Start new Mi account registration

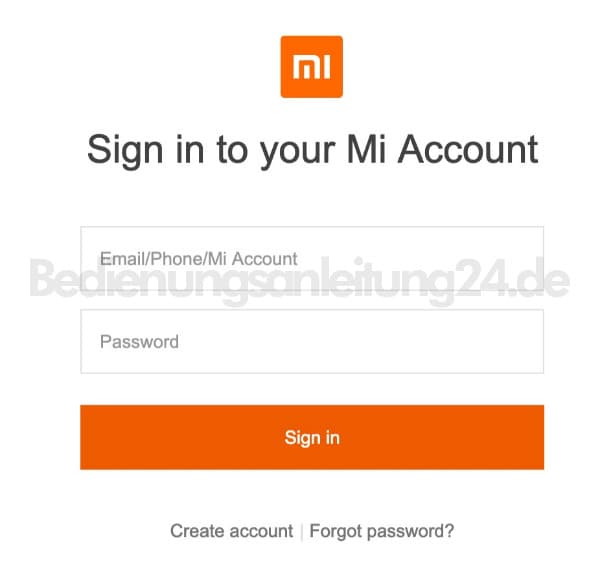[232, 531]
